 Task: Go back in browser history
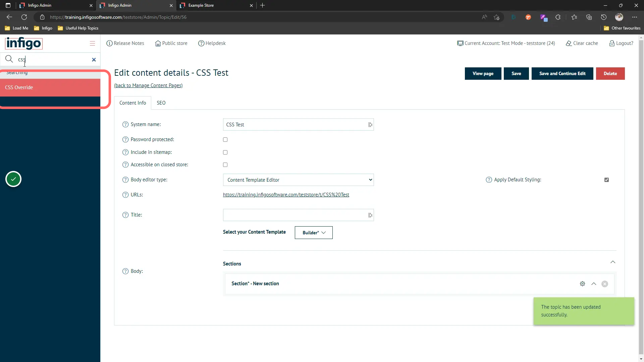click(x=9, y=17)
